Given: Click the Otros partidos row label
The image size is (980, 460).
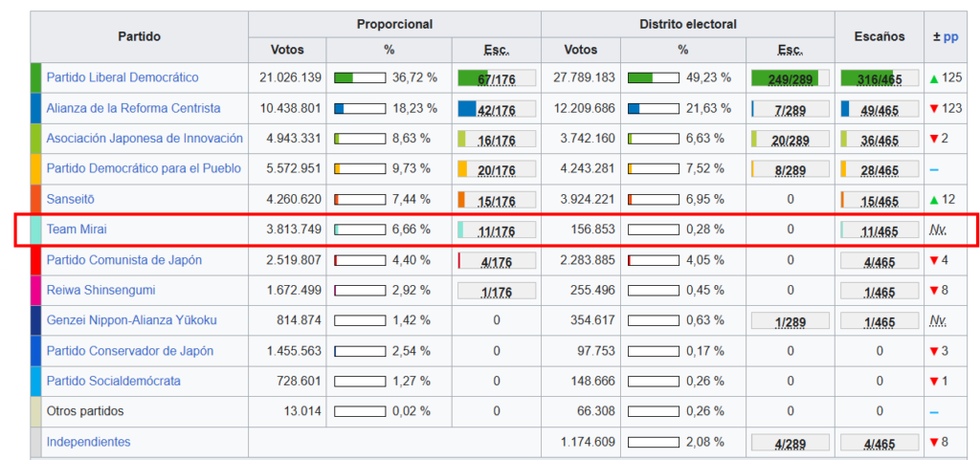Looking at the screenshot, I should coord(85,411).
